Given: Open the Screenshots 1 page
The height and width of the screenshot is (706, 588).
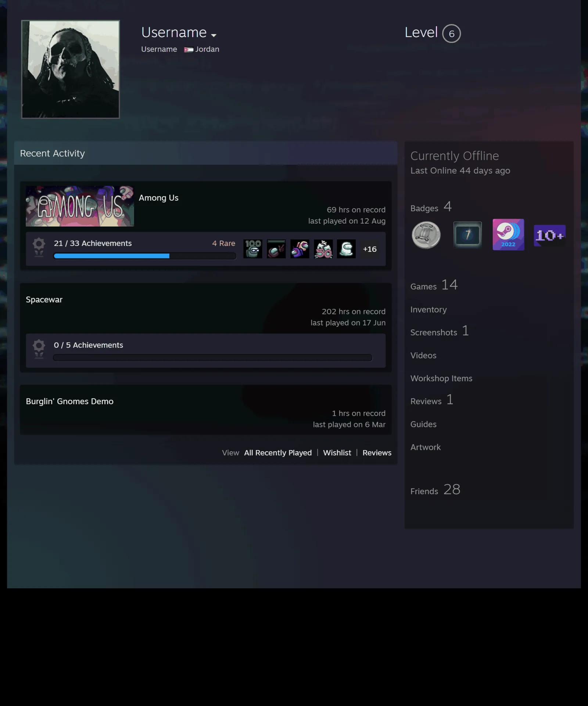Looking at the screenshot, I should (440, 331).
